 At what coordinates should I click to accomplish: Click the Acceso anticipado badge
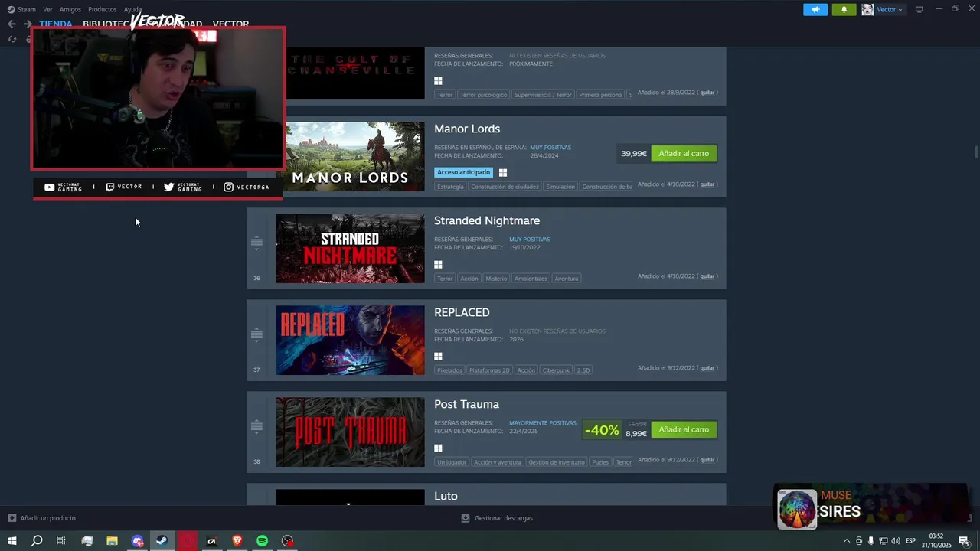(464, 173)
